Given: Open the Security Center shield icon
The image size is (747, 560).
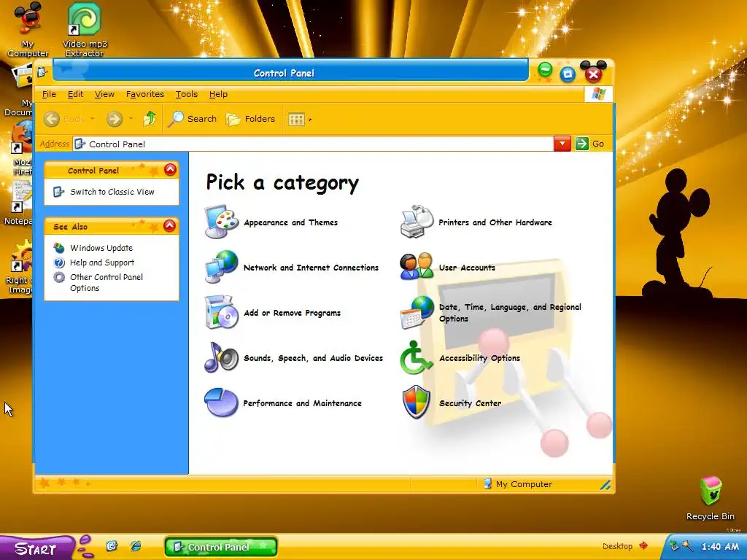Looking at the screenshot, I should (416, 402).
